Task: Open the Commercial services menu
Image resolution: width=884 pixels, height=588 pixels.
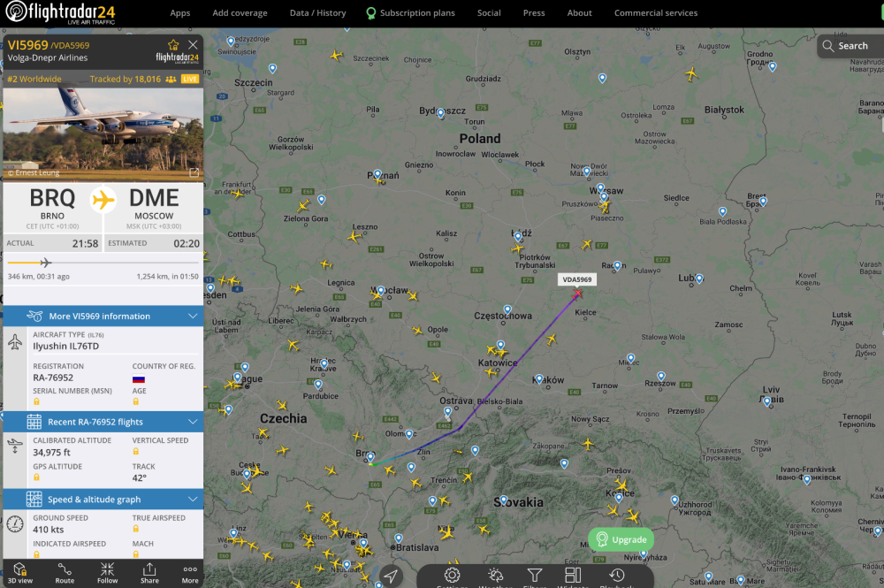Action: point(656,13)
